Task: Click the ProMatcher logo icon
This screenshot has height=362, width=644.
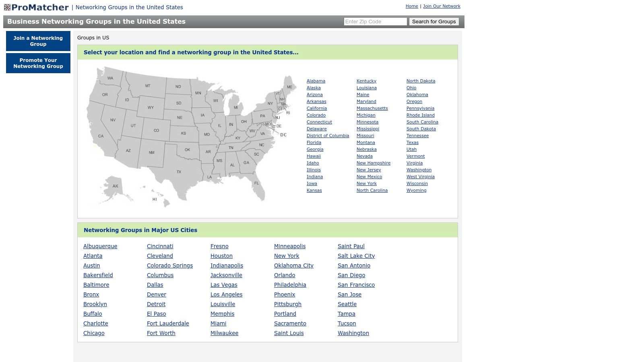Action: tap(7, 7)
